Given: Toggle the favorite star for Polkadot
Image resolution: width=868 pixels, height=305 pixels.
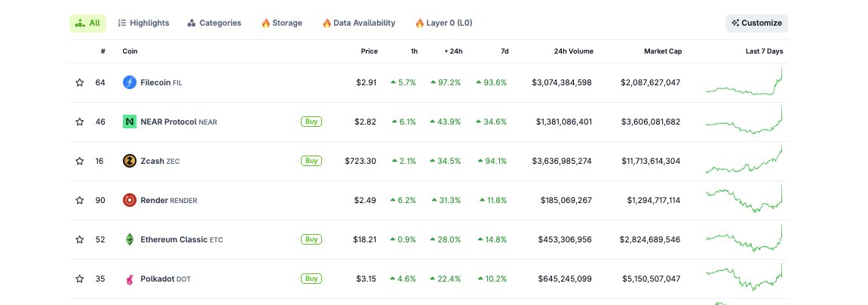Looking at the screenshot, I should tap(80, 279).
